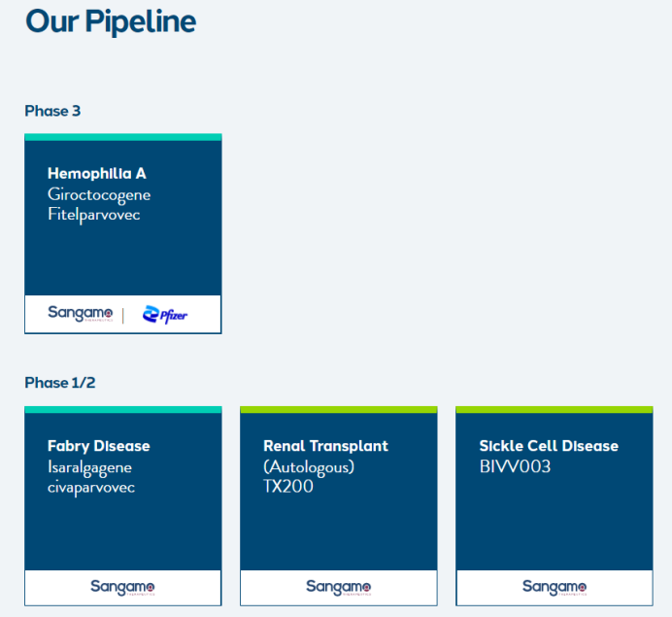
Task: Click the Pfizer logo on Hemophilia A card
Action: click(x=164, y=314)
